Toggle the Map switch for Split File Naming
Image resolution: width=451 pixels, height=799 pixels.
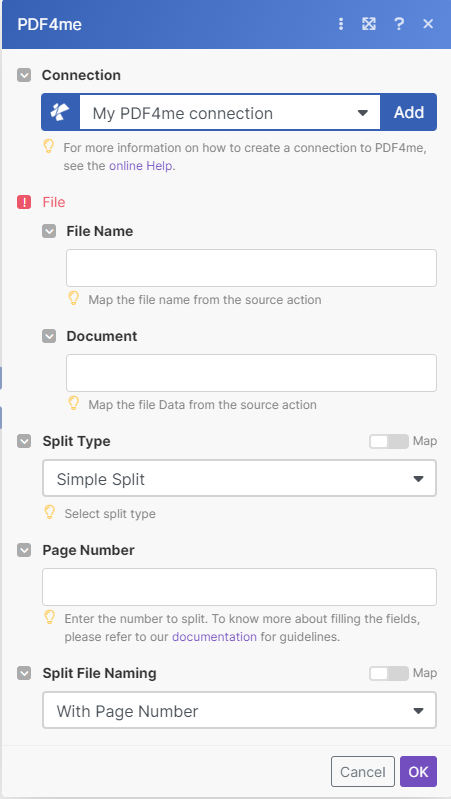pos(389,673)
